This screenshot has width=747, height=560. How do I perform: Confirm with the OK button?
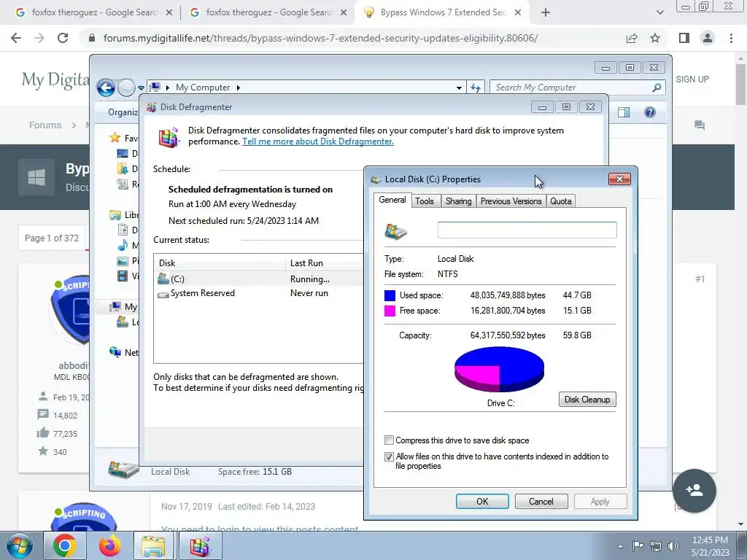(x=482, y=501)
